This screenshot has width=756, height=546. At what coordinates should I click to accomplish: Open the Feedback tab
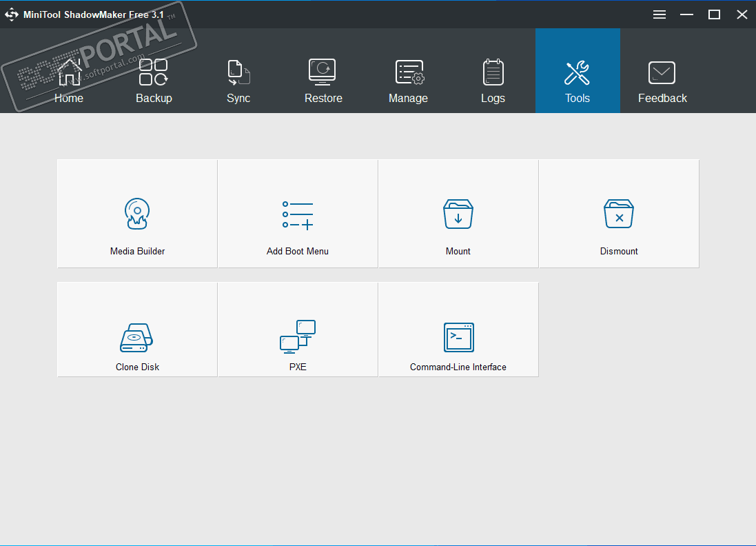tap(662, 71)
